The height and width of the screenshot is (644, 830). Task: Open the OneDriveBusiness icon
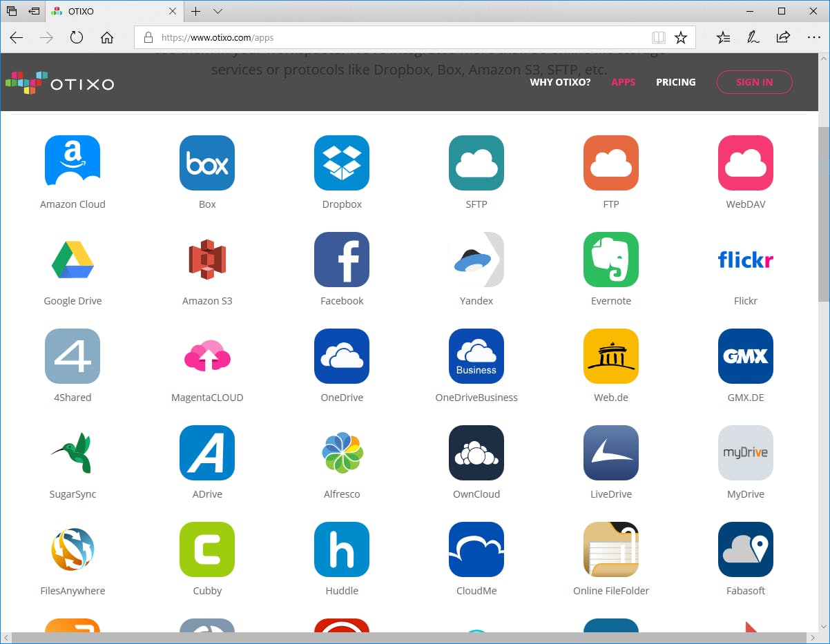[476, 356]
